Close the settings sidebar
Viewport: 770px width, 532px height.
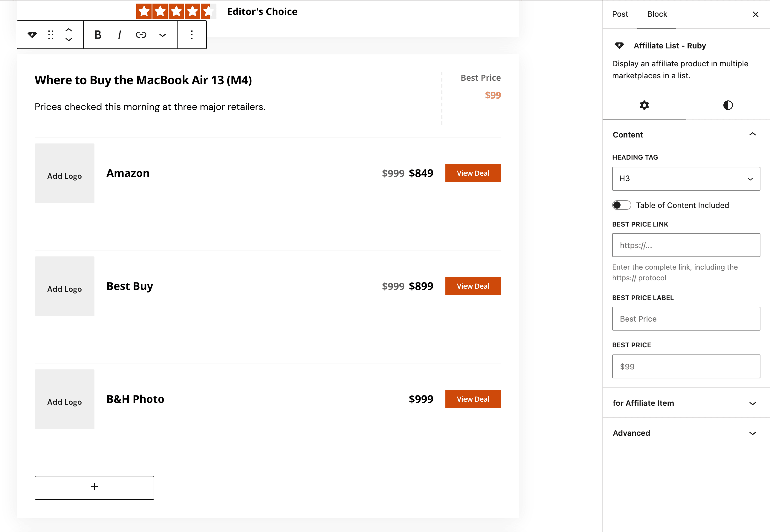(755, 14)
